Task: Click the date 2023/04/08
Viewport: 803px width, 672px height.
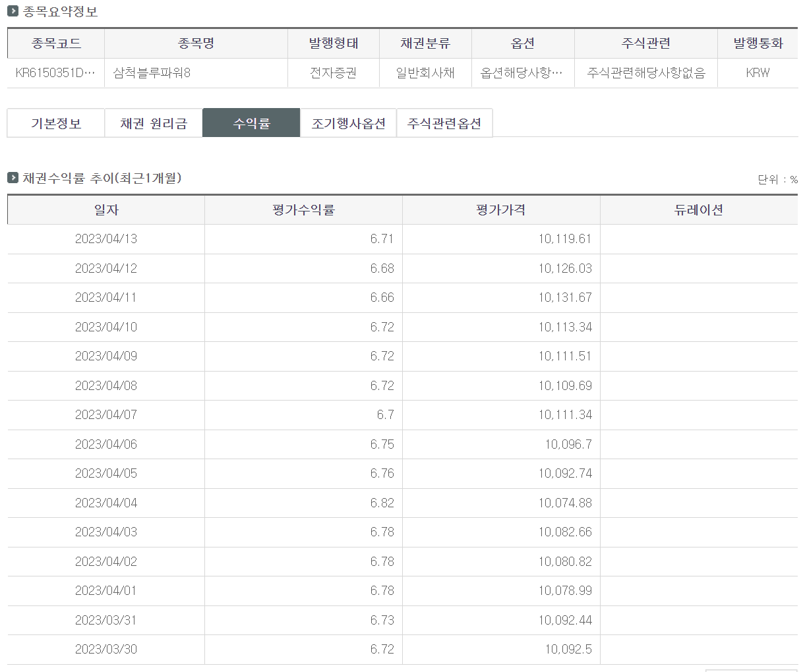Action: [x=106, y=386]
